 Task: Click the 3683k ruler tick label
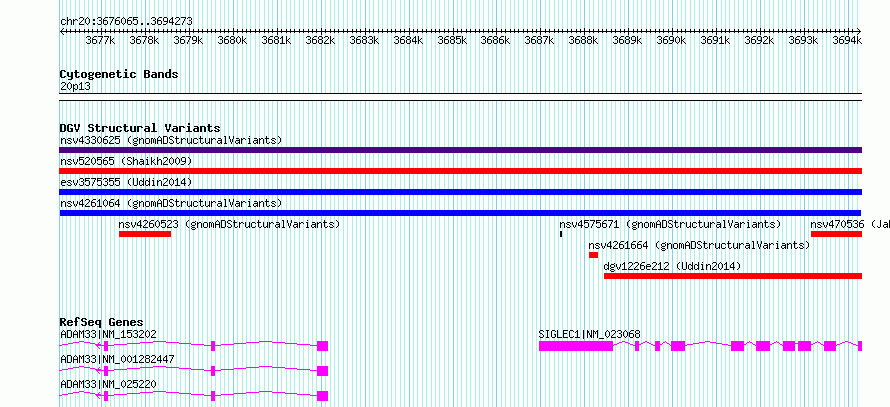pyautogui.click(x=364, y=41)
